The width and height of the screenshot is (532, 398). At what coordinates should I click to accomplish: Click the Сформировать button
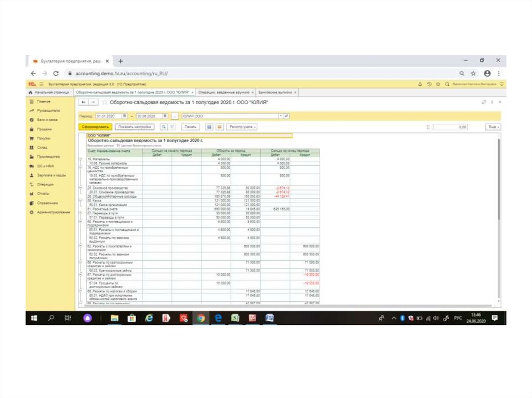[96, 127]
